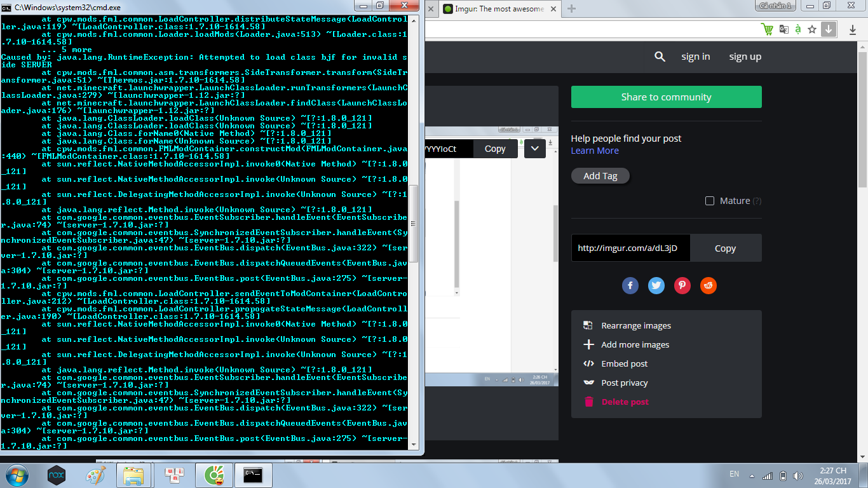Click the "Help people find your post" text
This screenshot has height=488, width=868.
(626, 139)
